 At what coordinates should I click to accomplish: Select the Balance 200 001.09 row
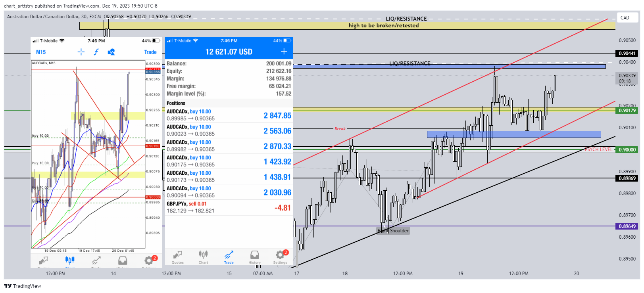(229, 63)
